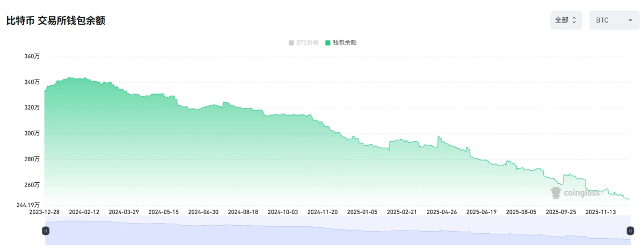Click the 2024-02-12 date axis label

point(84,212)
